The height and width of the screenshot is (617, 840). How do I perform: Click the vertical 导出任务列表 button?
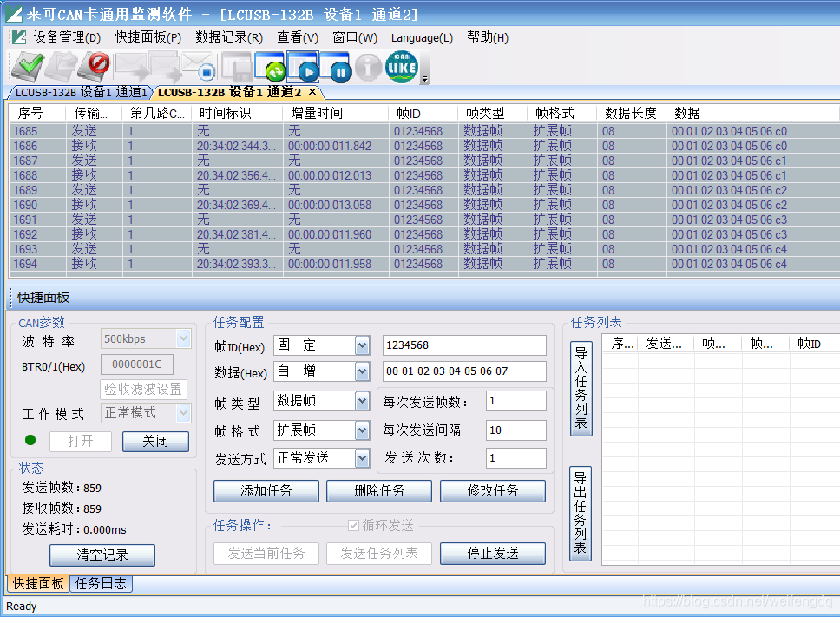(x=581, y=514)
